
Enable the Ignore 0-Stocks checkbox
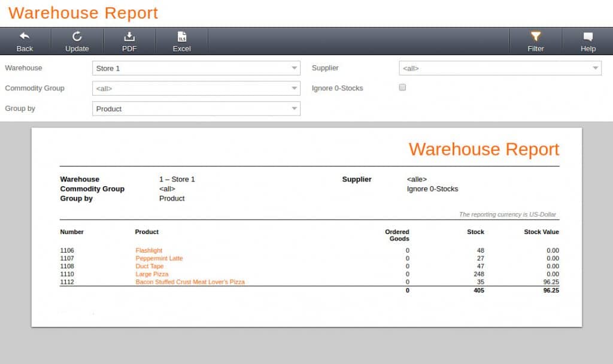[402, 87]
